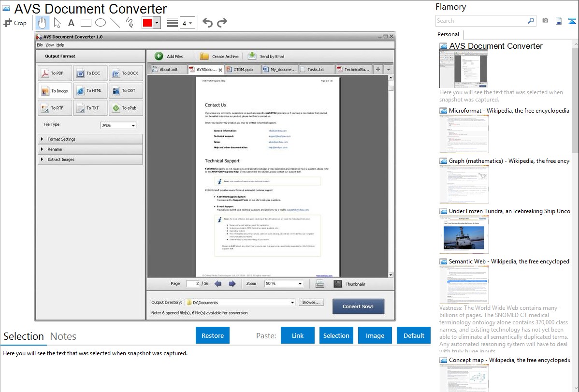This screenshot has height=392, width=579.
Task: Switch to the About.odt document tab
Action: 168,70
